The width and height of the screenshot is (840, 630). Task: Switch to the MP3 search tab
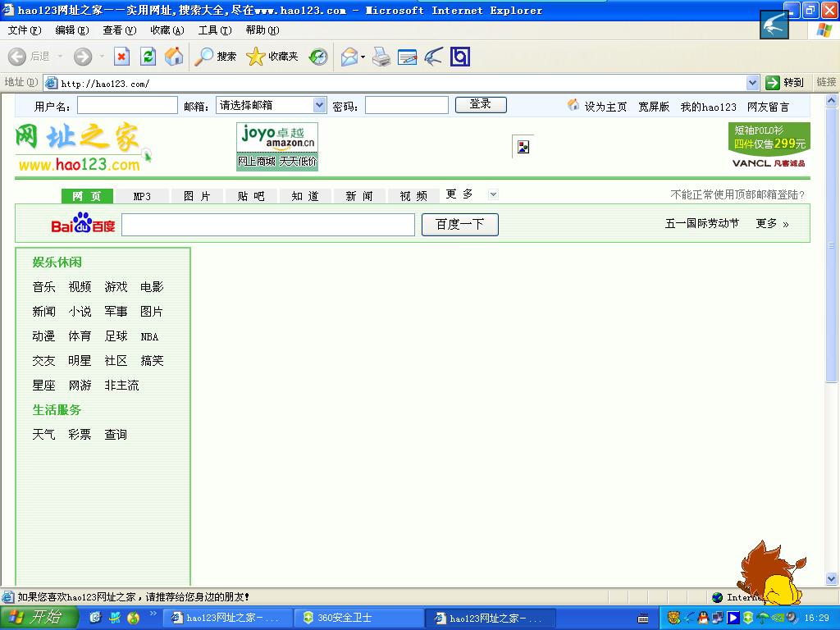click(142, 196)
